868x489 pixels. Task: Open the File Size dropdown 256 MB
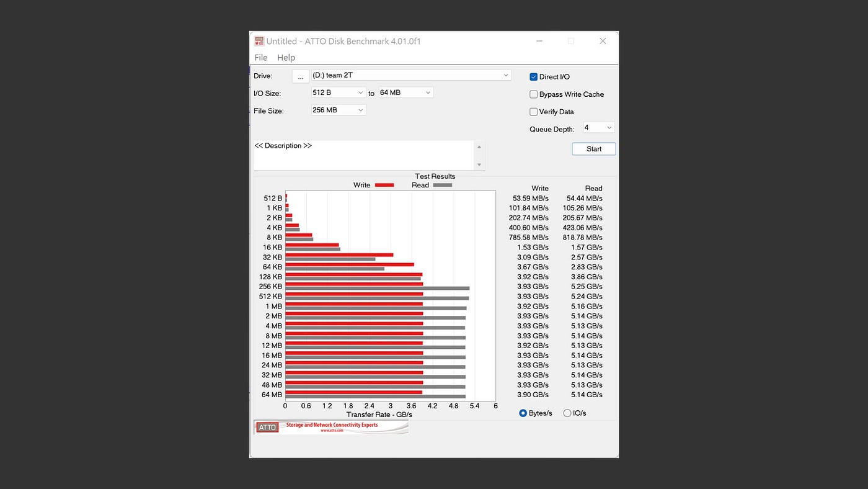click(339, 110)
